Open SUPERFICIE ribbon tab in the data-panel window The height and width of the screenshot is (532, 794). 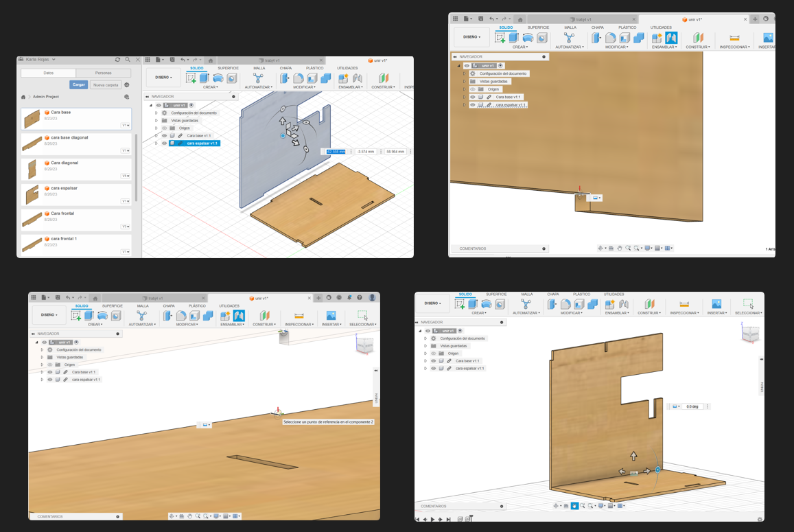click(x=228, y=68)
